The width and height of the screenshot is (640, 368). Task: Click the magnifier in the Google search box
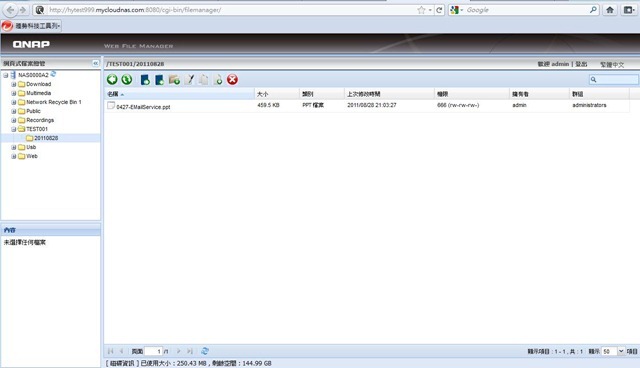coord(593,10)
